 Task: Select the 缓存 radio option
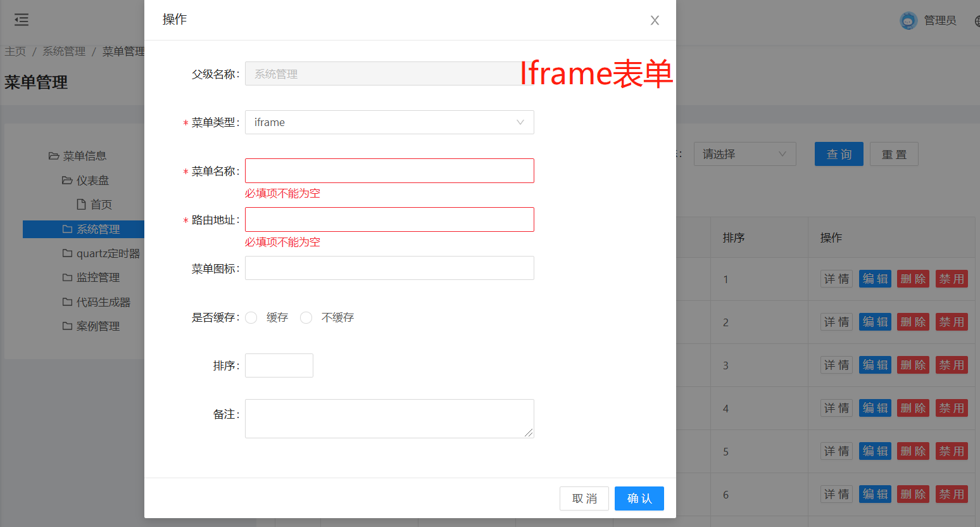[251, 317]
